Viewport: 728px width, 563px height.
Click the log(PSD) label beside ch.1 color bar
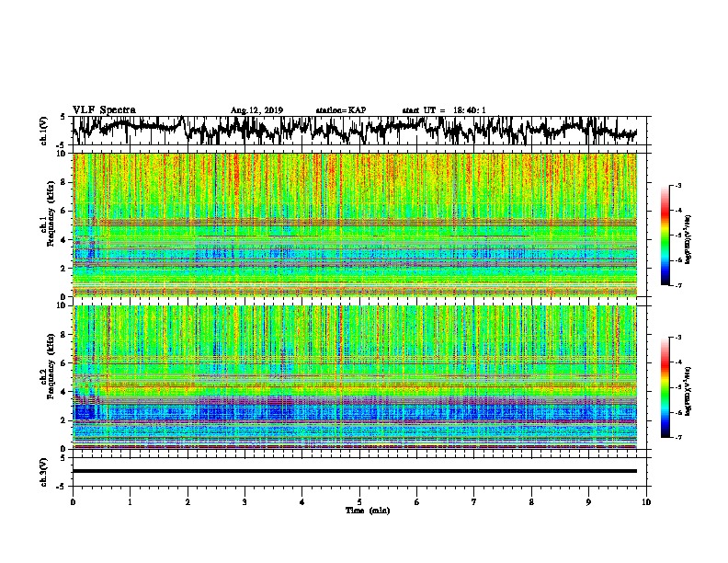tap(688, 239)
